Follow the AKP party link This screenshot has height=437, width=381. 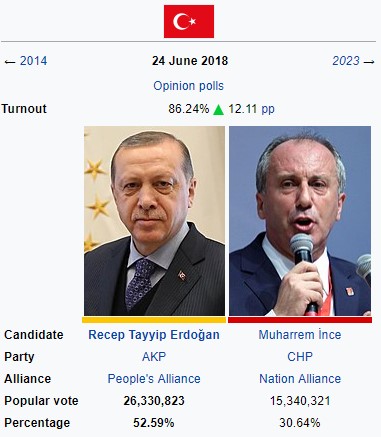click(154, 357)
